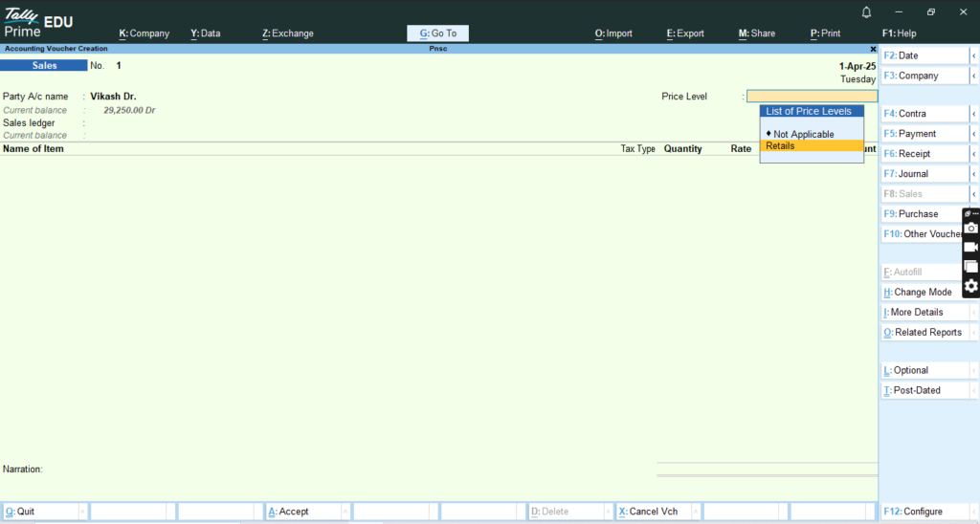This screenshot has height=524, width=980.
Task: Click H: Change Mode
Action: tap(922, 293)
